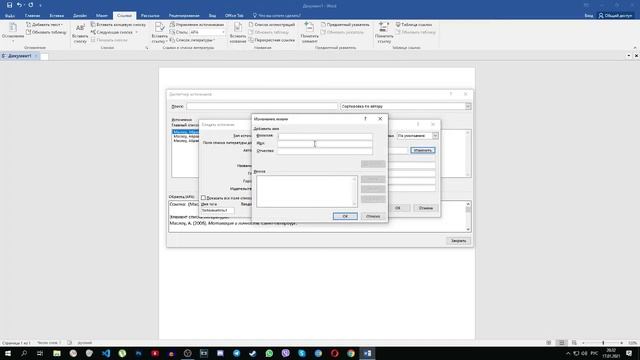Click the Имя тега field in the source dialog
The height and width of the screenshot is (360, 640).
pos(218,210)
